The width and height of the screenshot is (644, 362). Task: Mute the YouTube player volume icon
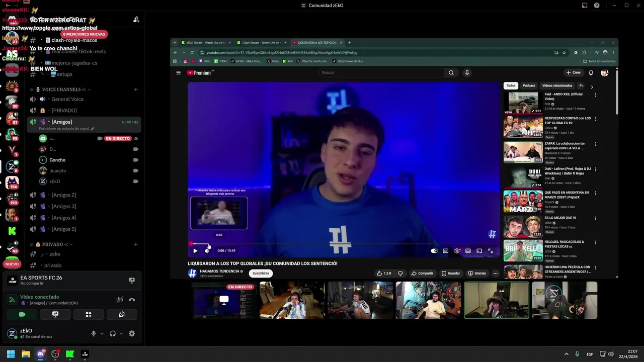[x=207, y=250]
